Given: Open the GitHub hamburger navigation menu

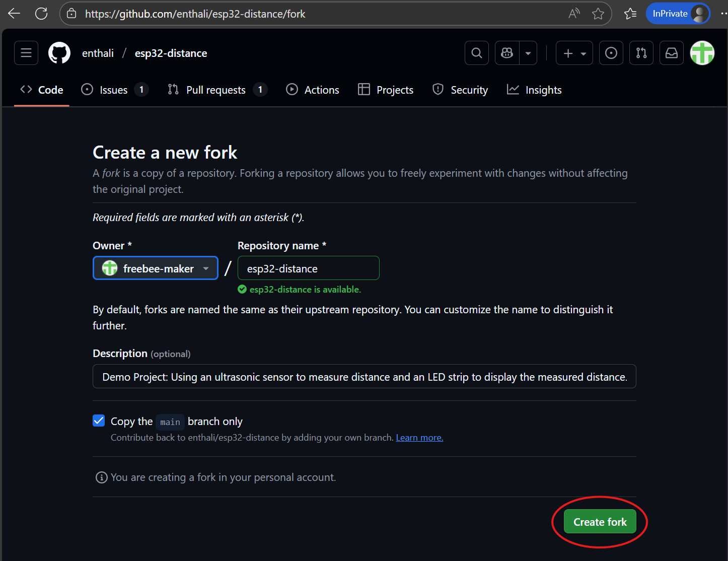Looking at the screenshot, I should (x=26, y=53).
